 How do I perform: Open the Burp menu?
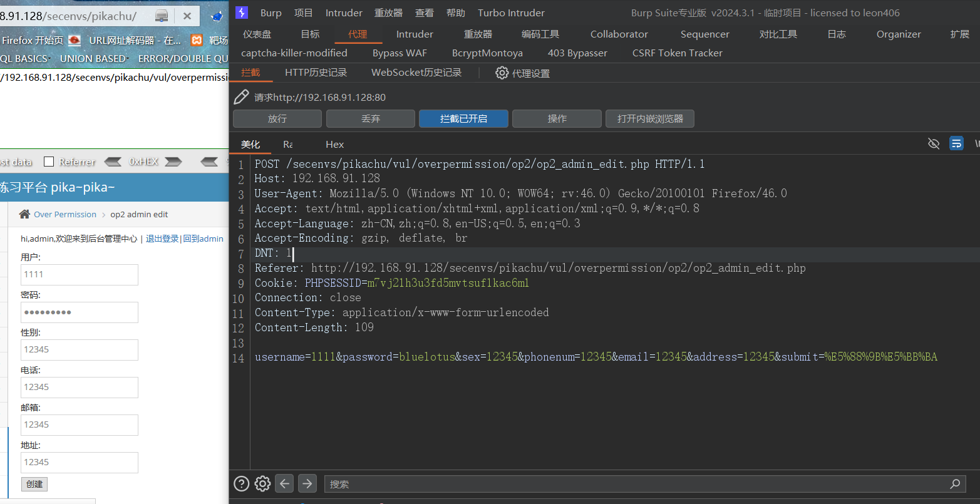(x=271, y=13)
